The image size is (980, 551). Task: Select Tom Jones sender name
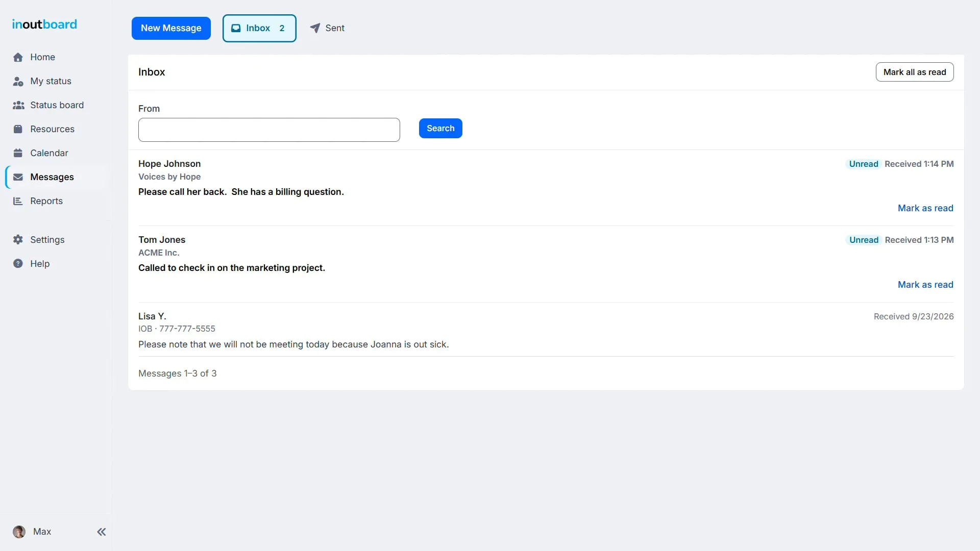click(162, 240)
